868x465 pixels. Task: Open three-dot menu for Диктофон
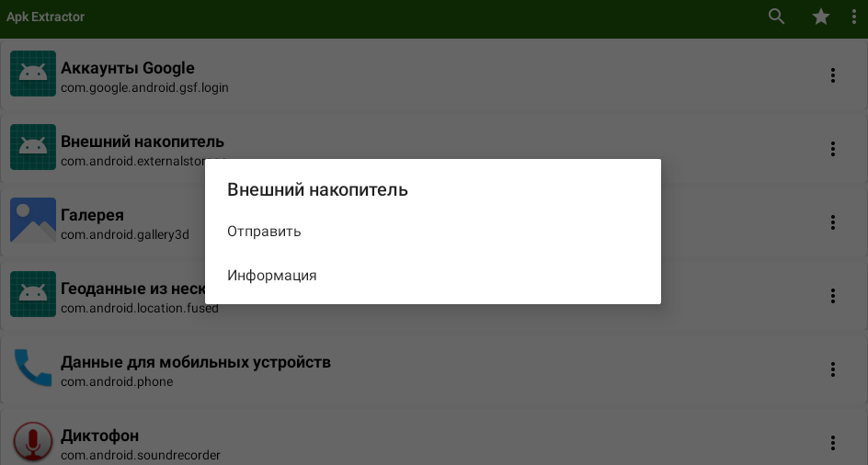[832, 442]
